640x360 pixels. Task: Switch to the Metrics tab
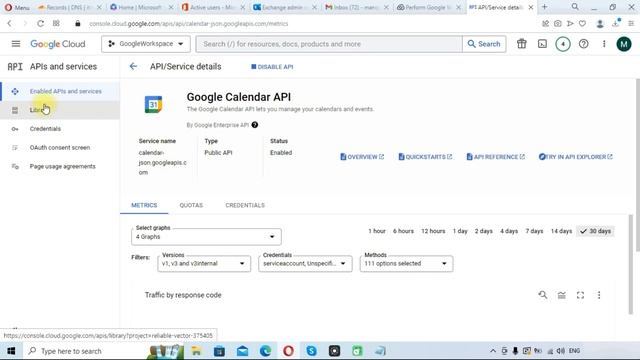(144, 205)
